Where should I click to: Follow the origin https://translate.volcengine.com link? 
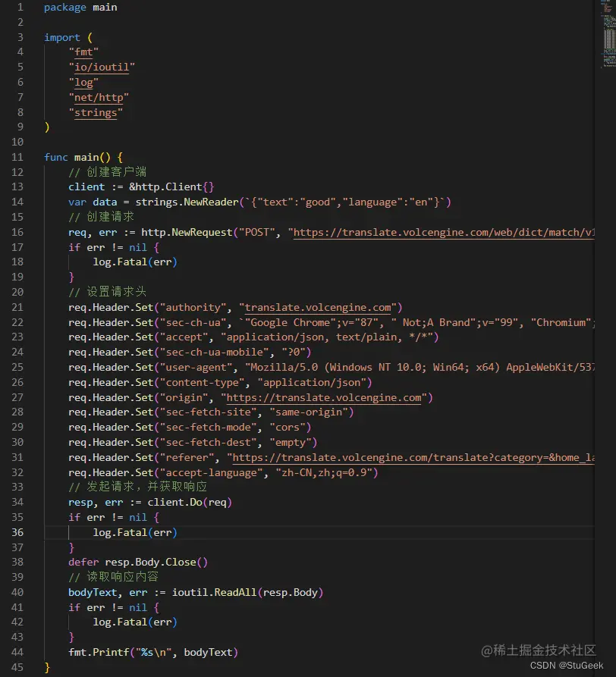point(324,398)
